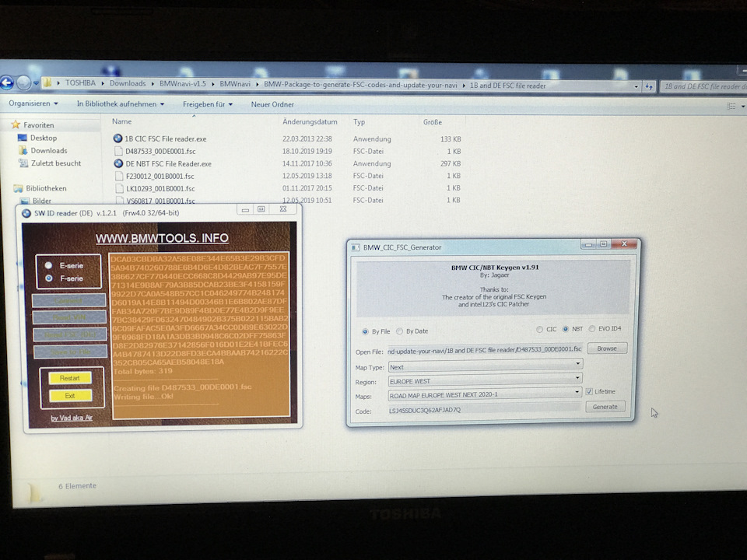Screen dimensions: 747x560
Task: Open the address bar history dropdown arrow
Action: (x=636, y=86)
